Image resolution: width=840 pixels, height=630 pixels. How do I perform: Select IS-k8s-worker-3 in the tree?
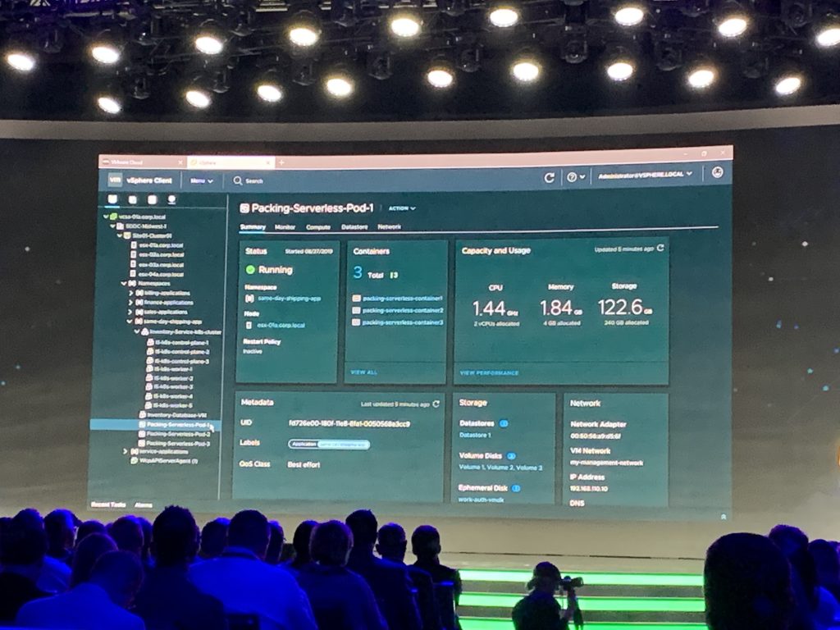[170, 387]
